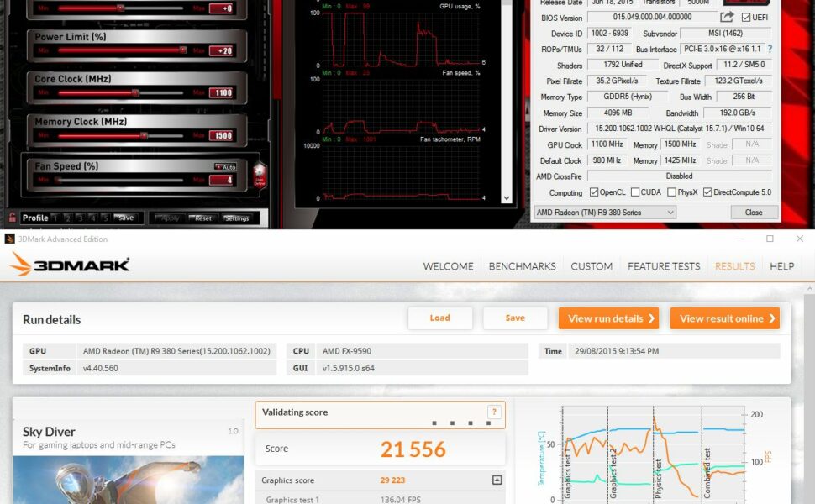
Task: Click the 3DMark title bar app icon
Action: 9,239
